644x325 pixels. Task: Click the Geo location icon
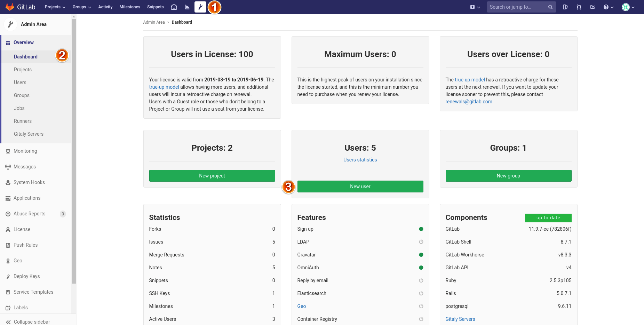[8, 261]
